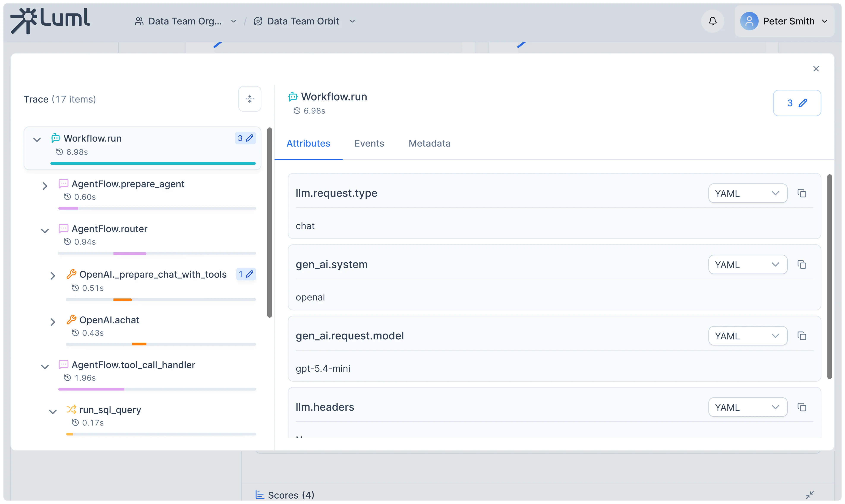The width and height of the screenshot is (845, 504).
Task: Click the trace list vertical scrollbar
Action: coord(269,222)
